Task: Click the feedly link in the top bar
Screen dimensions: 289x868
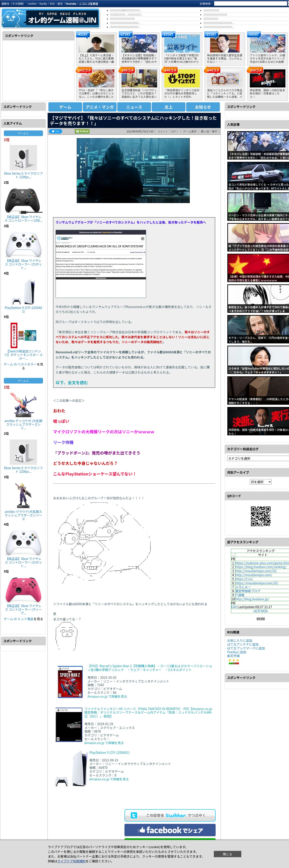Action: tap(43, 4)
